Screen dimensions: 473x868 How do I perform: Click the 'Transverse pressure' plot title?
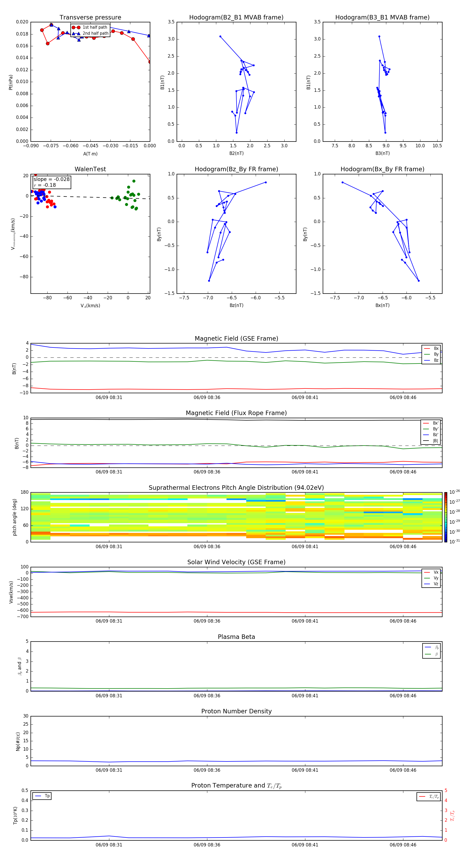[x=90, y=18]
